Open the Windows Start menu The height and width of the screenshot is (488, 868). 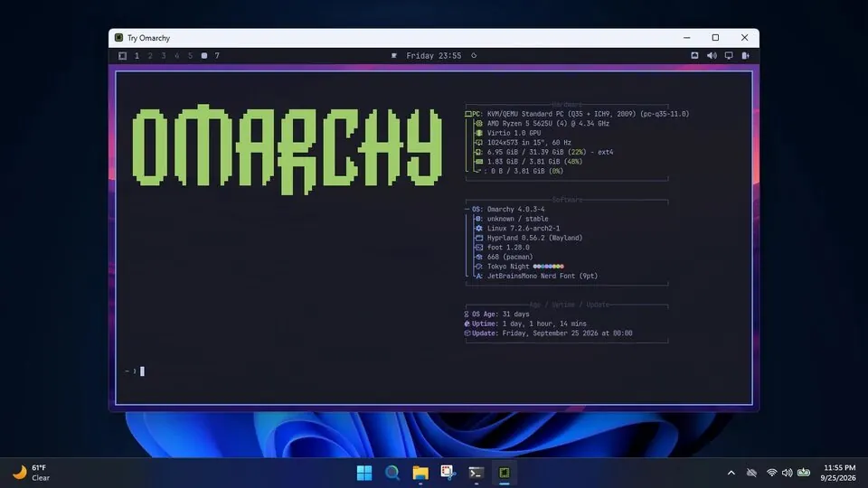(364, 473)
